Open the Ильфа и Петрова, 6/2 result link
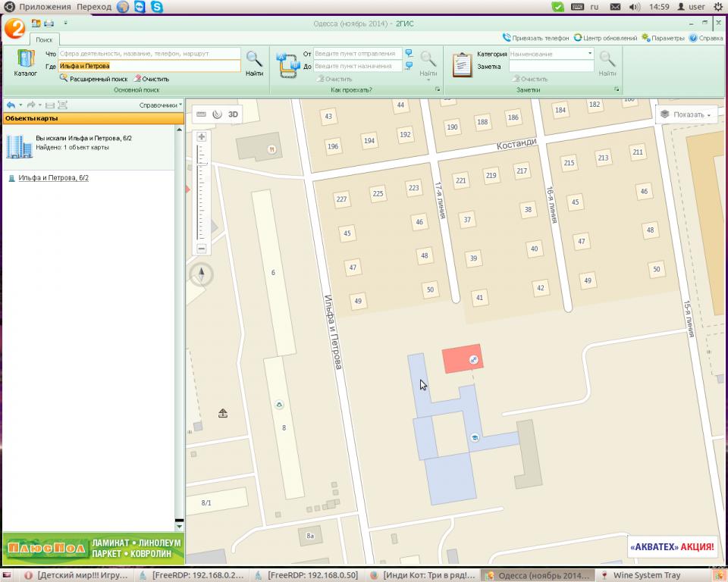Image resolution: width=728 pixels, height=582 pixels. point(53,178)
